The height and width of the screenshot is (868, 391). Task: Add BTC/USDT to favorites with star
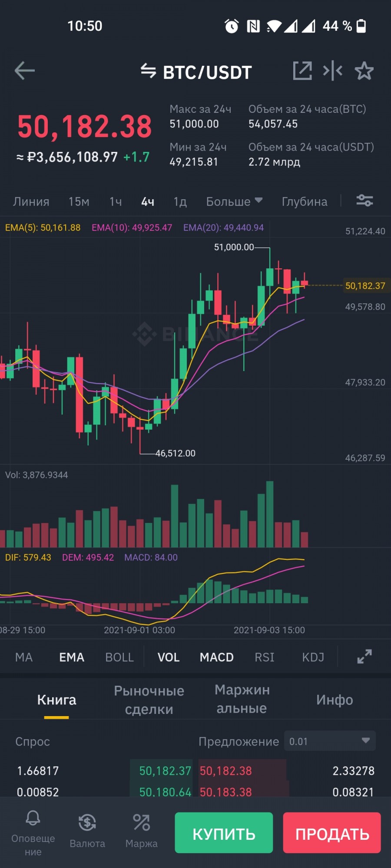pos(364,71)
